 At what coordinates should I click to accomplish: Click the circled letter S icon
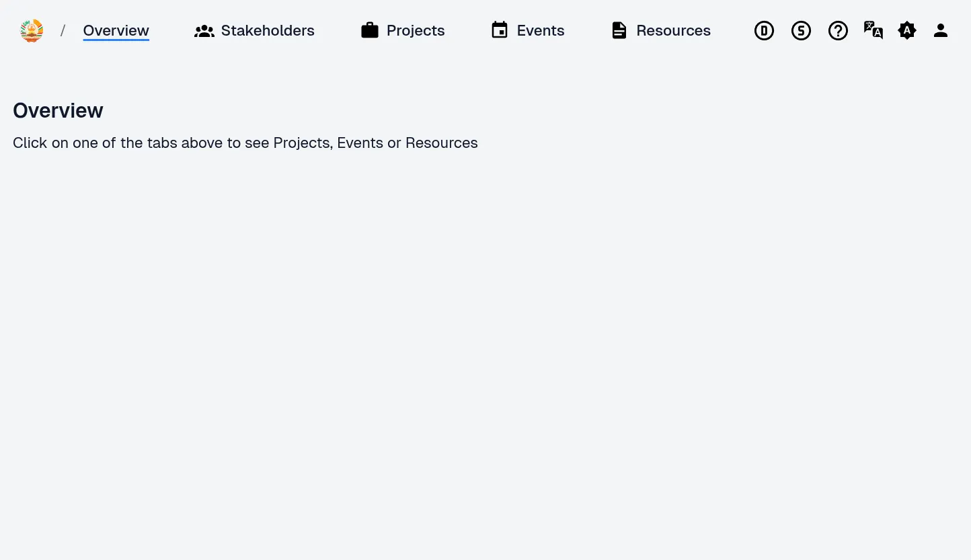pos(801,31)
